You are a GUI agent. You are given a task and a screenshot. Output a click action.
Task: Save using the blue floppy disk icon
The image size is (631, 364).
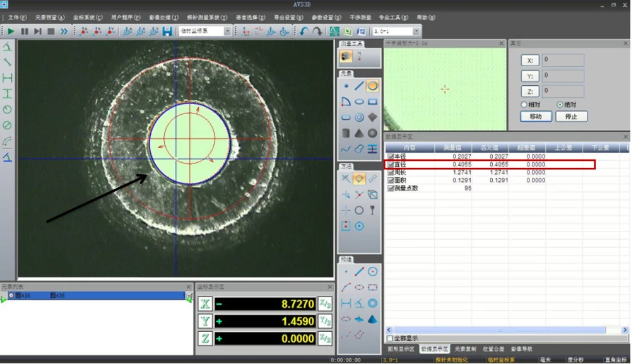coord(167,31)
